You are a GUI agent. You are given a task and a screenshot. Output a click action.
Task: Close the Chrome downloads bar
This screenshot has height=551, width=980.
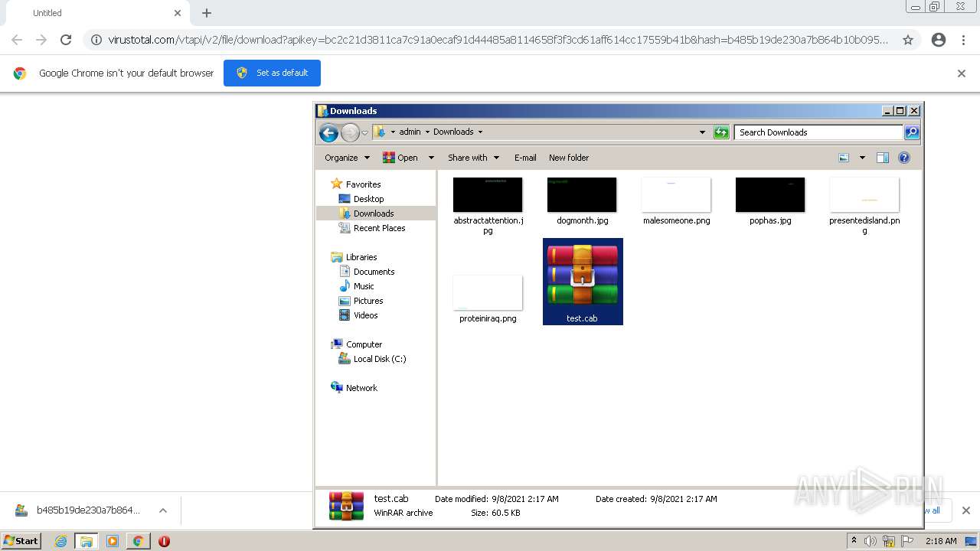point(966,510)
